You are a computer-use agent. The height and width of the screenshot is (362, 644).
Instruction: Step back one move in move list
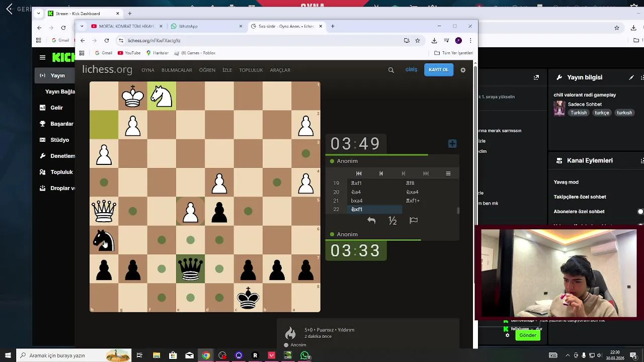[x=381, y=173]
